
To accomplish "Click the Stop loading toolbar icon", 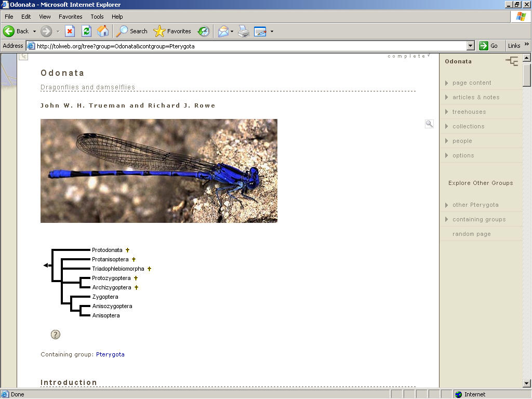I will tap(70, 31).
